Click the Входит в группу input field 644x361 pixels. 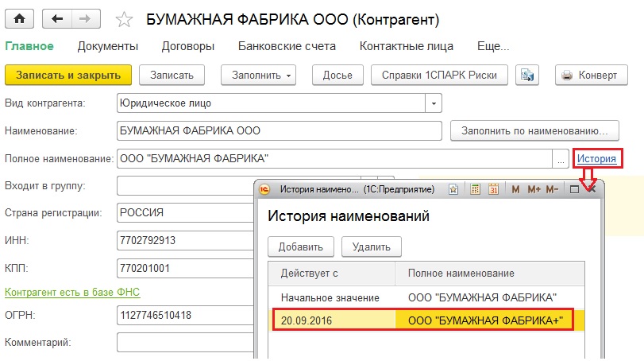point(185,186)
